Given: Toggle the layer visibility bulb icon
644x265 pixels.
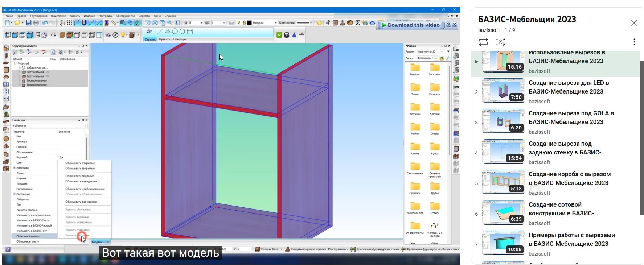Looking at the screenshot, I should click(x=239, y=23).
